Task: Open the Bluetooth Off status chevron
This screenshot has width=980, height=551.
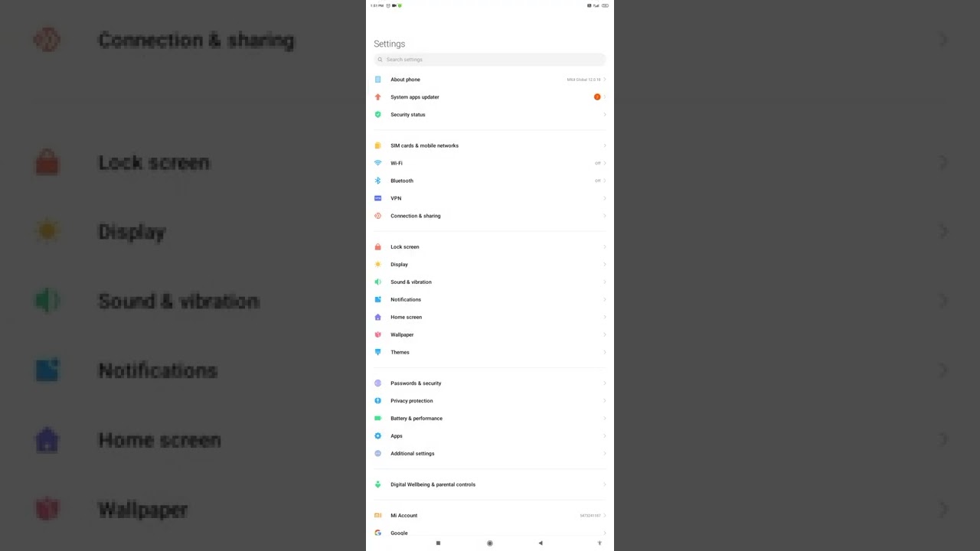Action: coord(605,181)
